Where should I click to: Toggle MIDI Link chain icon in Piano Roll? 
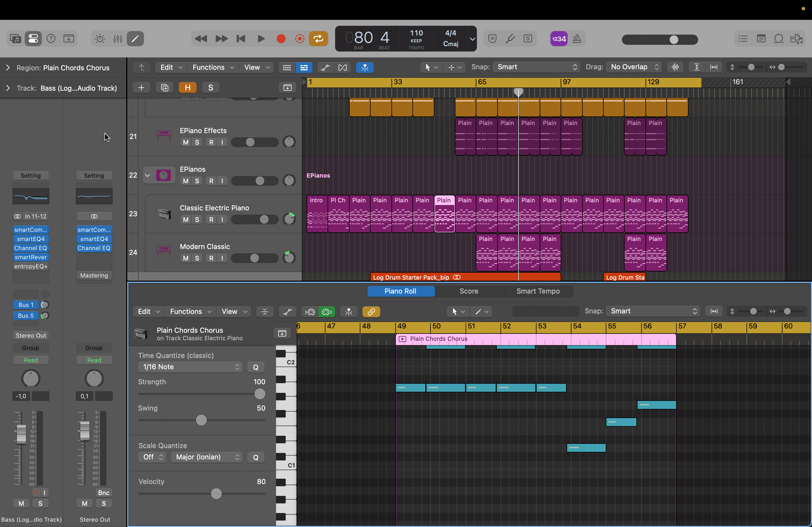coord(371,312)
